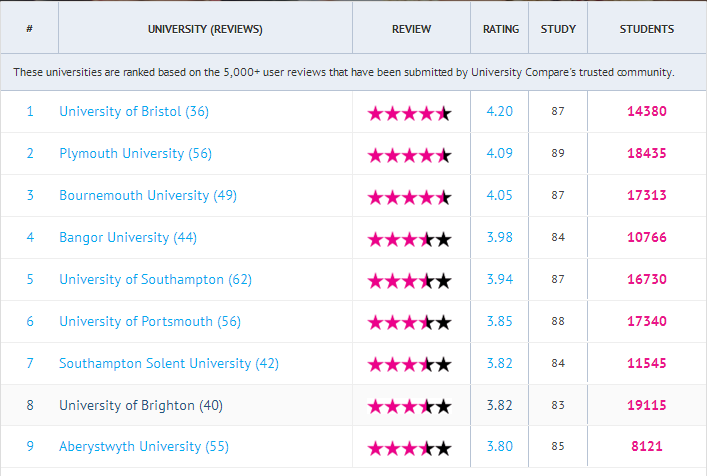707x476 pixels.
Task: Click star rating for Bournemouth University
Action: click(409, 197)
